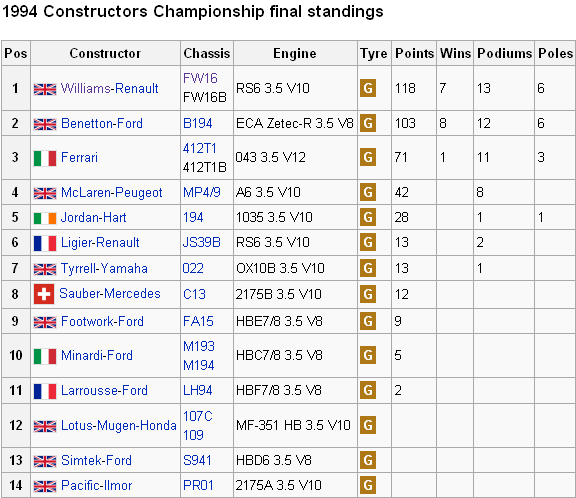Click the Irish flag beside Jordan-Hart

(x=45, y=219)
